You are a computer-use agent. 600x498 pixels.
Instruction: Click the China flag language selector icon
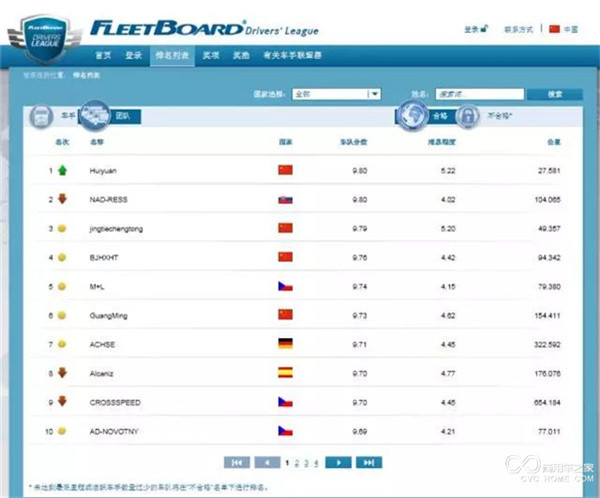pos(554,29)
